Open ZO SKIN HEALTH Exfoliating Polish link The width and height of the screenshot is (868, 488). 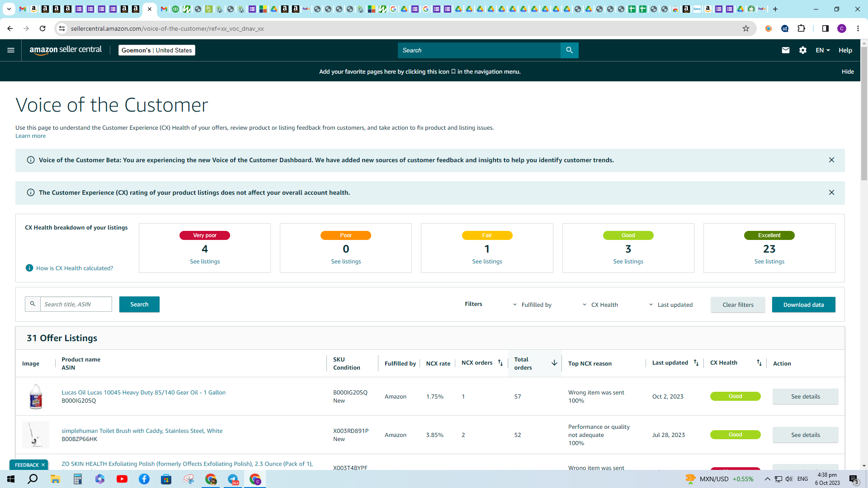pos(187,464)
